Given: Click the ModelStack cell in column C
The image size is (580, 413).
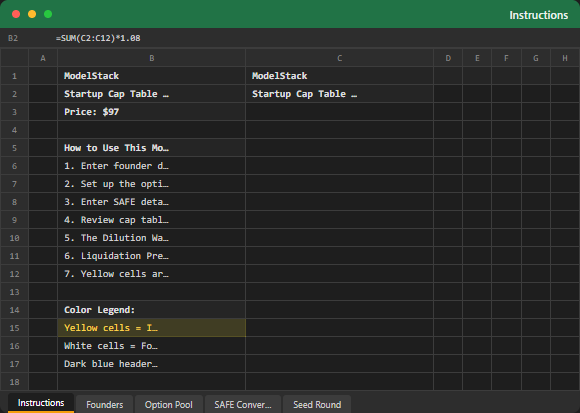Looking at the screenshot, I should click(340, 76).
